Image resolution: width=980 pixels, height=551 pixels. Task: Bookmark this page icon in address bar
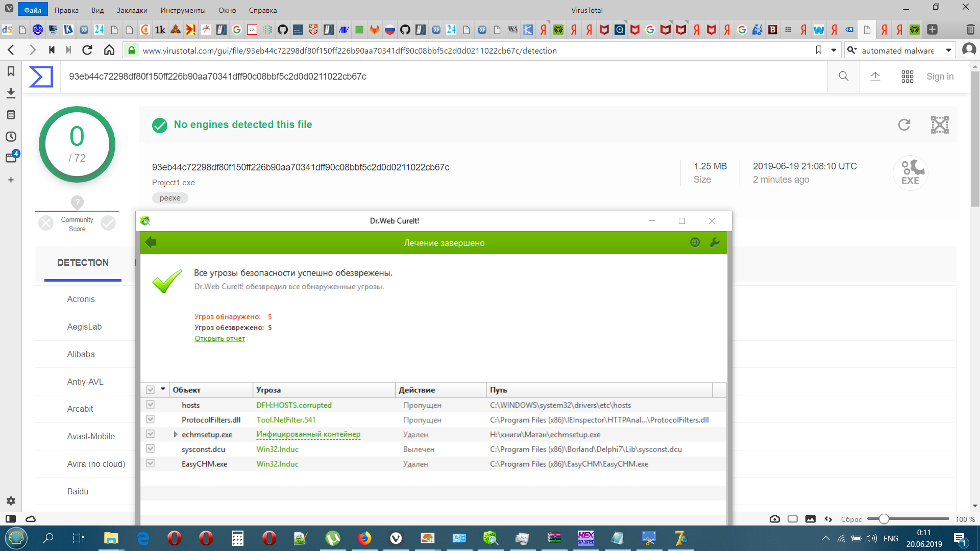[819, 50]
